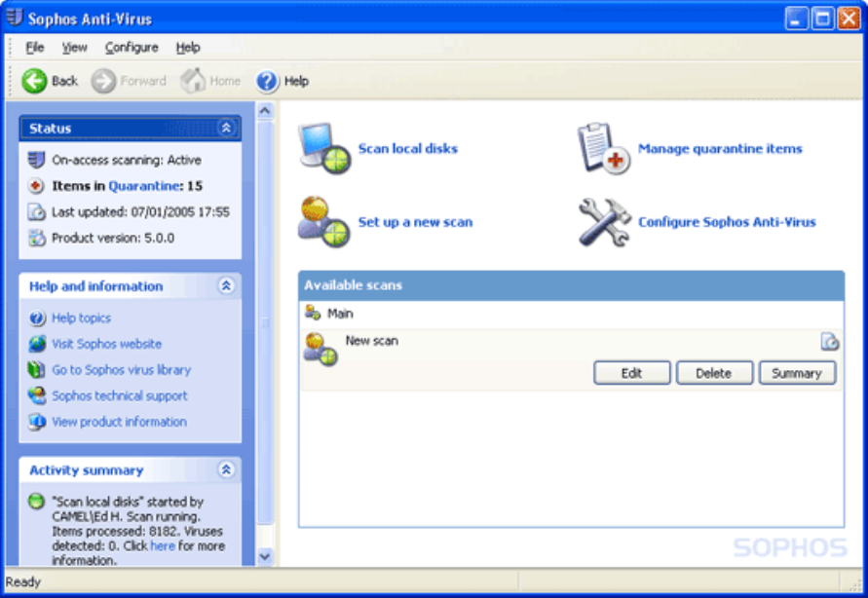This screenshot has height=598, width=868.
Task: Click the info icon for View product information
Action: pyautogui.click(x=37, y=422)
